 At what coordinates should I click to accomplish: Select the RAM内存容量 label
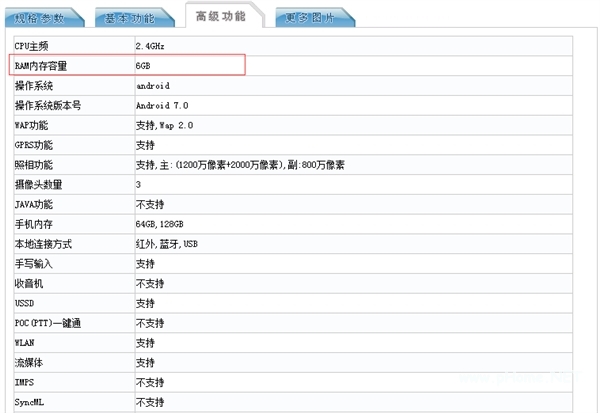pos(41,66)
